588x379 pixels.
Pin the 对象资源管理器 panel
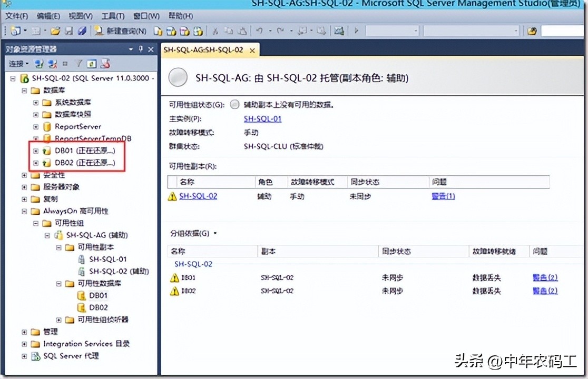tap(141, 49)
